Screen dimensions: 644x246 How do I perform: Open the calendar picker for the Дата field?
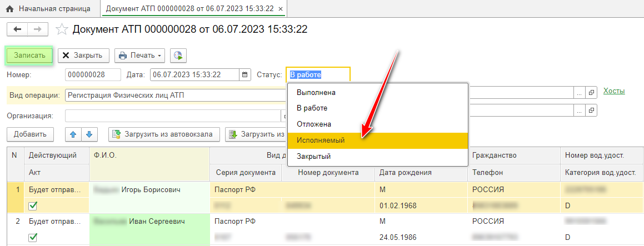pyautogui.click(x=244, y=75)
